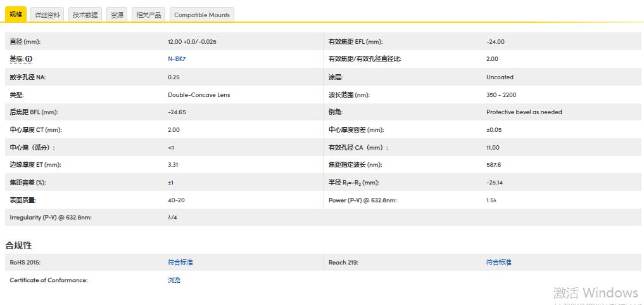Viewport: 644px width, 305px height.
Task: Click the 基底 label with dotted underline
Action: coord(16,59)
